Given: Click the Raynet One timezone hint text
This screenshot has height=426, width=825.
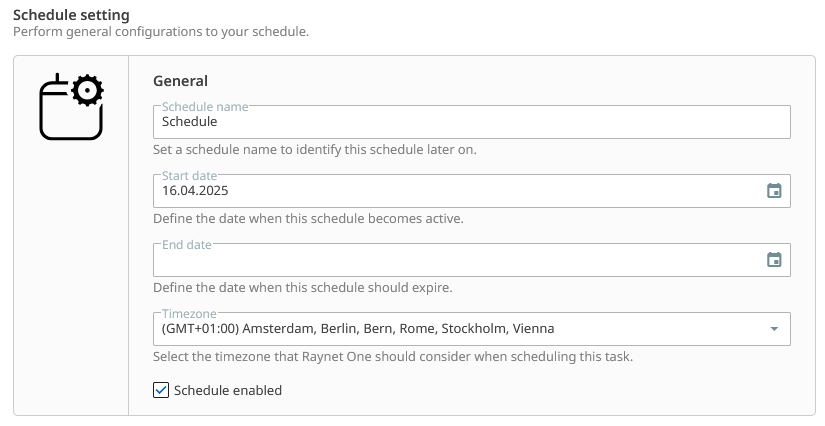Looking at the screenshot, I should pyautogui.click(x=393, y=356).
